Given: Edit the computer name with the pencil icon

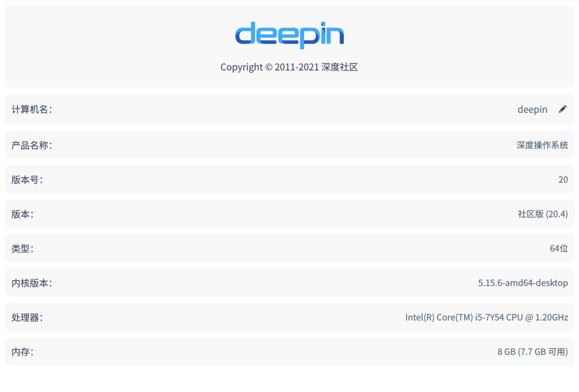Looking at the screenshot, I should point(563,109).
